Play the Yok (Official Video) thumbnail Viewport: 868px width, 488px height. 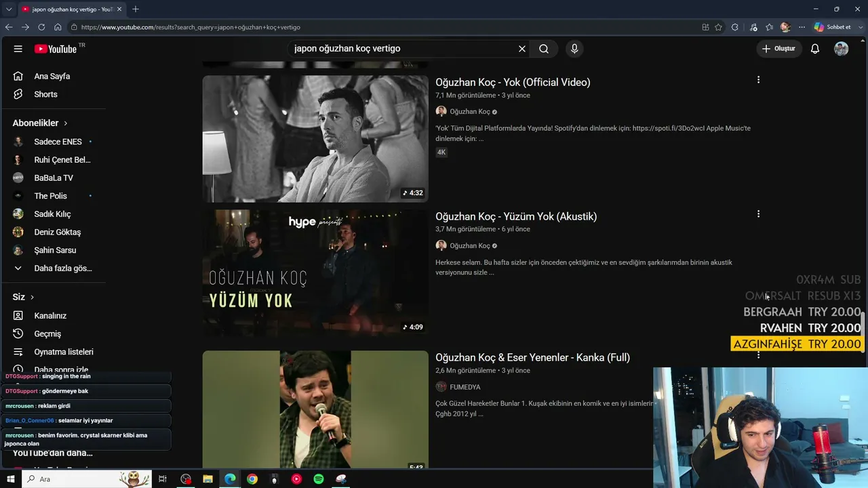[x=315, y=138]
